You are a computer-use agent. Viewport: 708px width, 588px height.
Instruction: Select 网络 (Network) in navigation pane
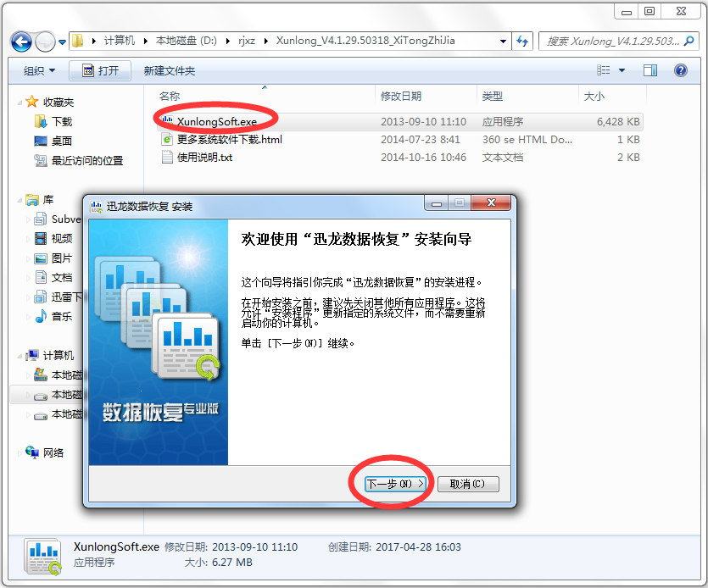[53, 452]
